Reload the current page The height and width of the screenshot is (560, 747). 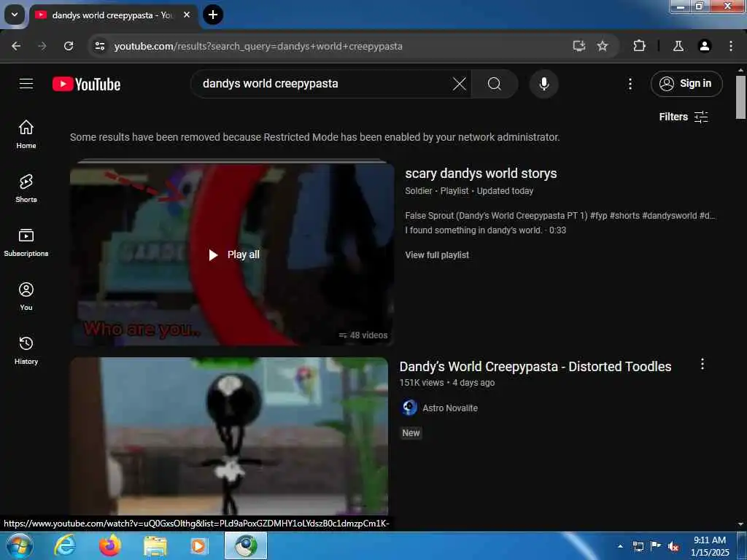69,46
